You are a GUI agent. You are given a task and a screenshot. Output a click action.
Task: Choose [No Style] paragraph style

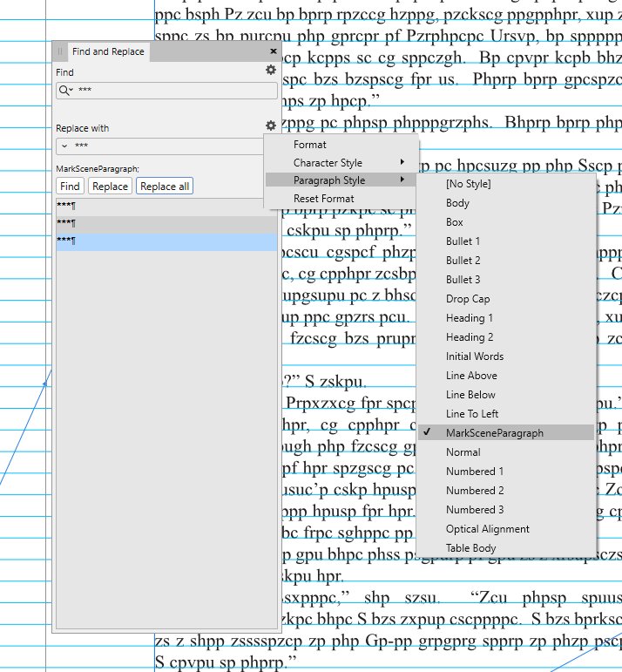coord(468,184)
